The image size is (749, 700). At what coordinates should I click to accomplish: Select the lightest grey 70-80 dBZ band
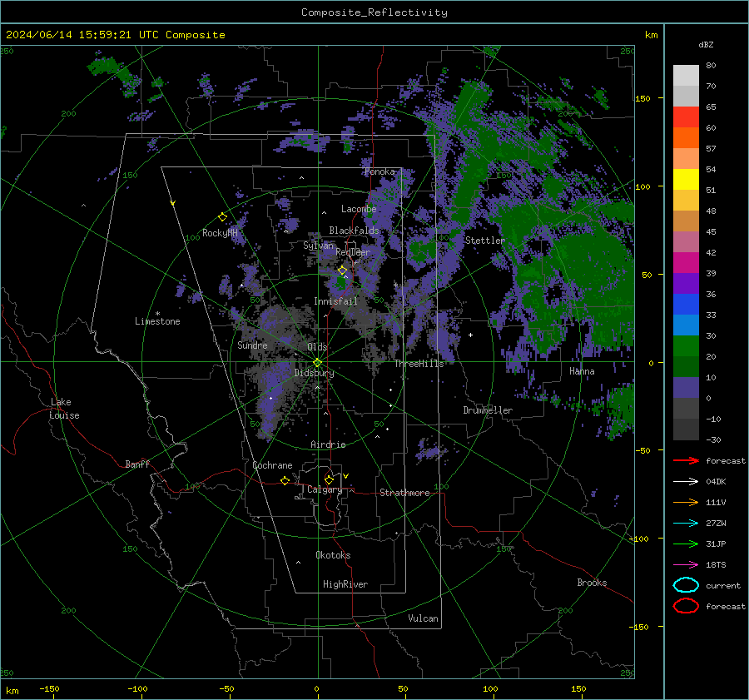click(x=686, y=76)
